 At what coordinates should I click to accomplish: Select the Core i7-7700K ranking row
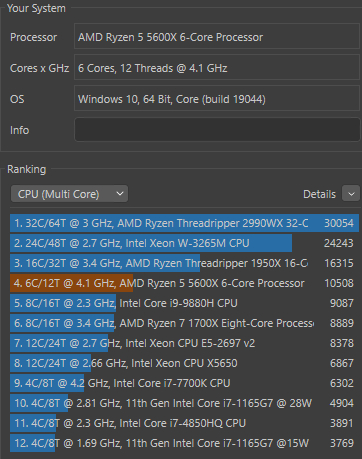pos(184,383)
